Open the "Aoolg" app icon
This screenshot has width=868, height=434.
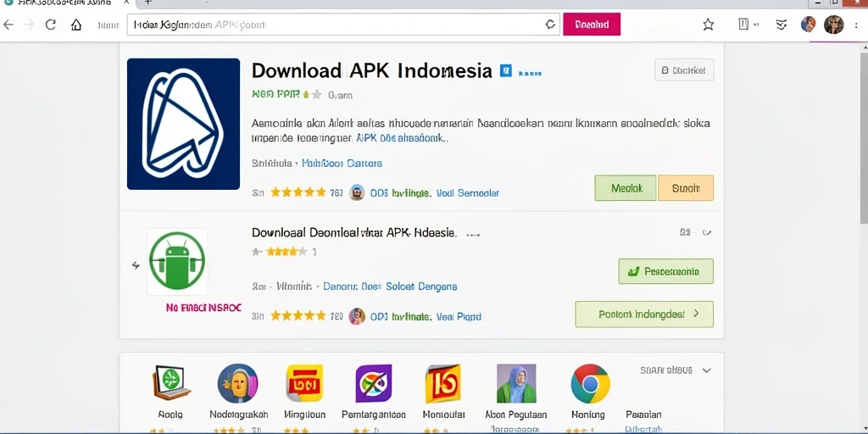(170, 383)
